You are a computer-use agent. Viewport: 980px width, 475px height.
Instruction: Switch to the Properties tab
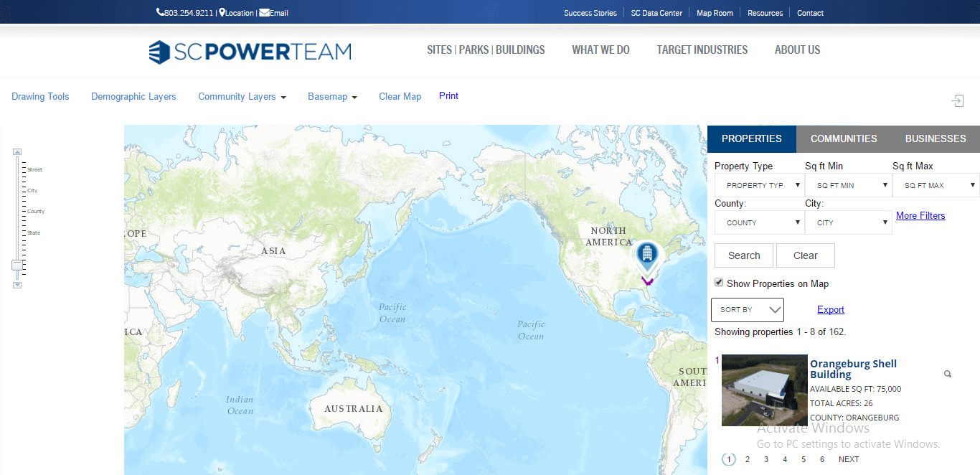[752, 138]
